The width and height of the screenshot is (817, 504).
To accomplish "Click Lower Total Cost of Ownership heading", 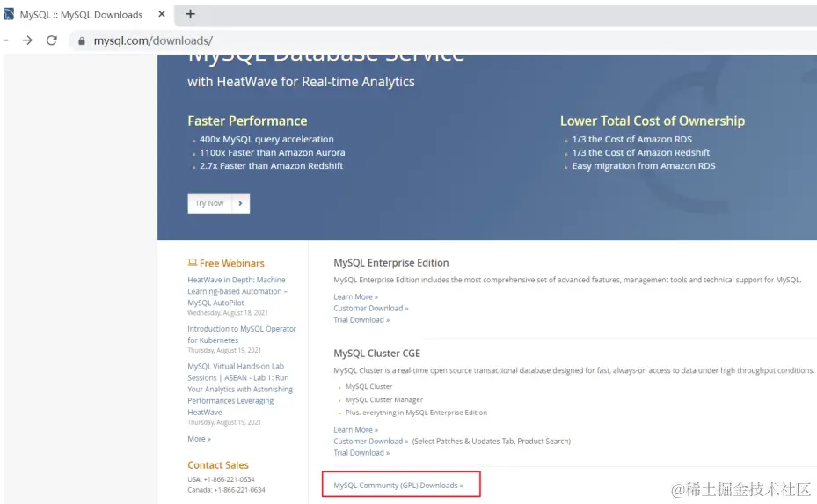I will point(653,121).
